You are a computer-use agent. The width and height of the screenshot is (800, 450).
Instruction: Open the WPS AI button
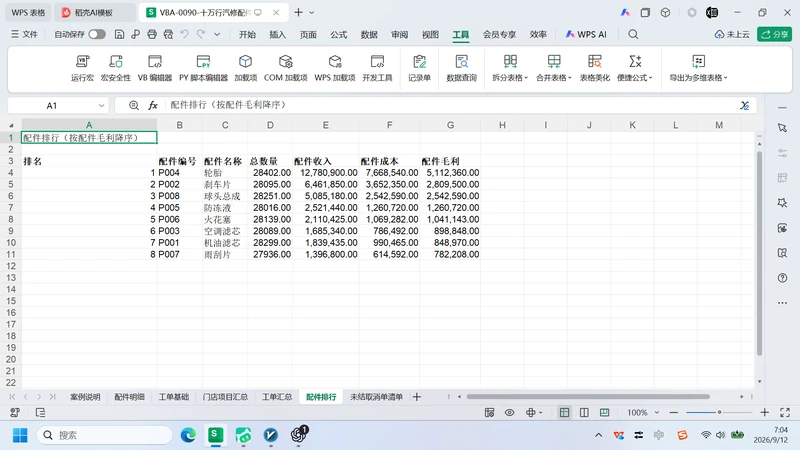pyautogui.click(x=586, y=34)
